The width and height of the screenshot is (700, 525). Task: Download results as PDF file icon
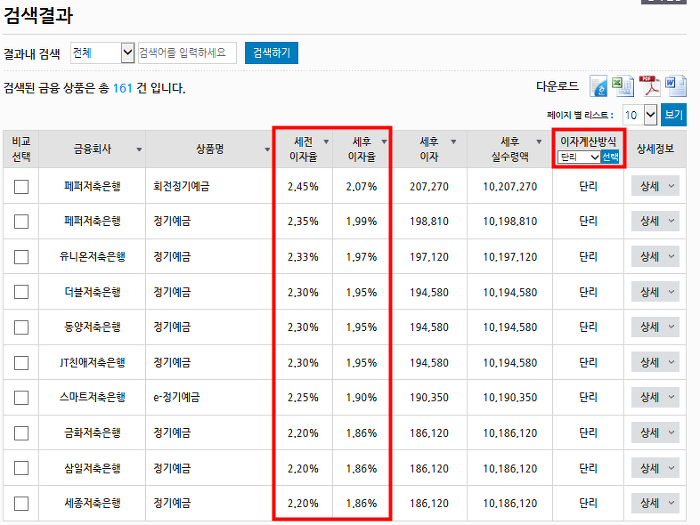point(650,86)
